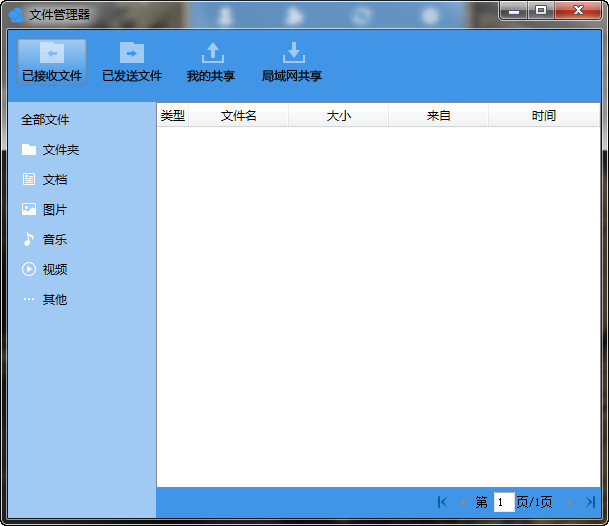The height and width of the screenshot is (526, 609).
Task: Sort list by 文件名 column
Action: 239,116
